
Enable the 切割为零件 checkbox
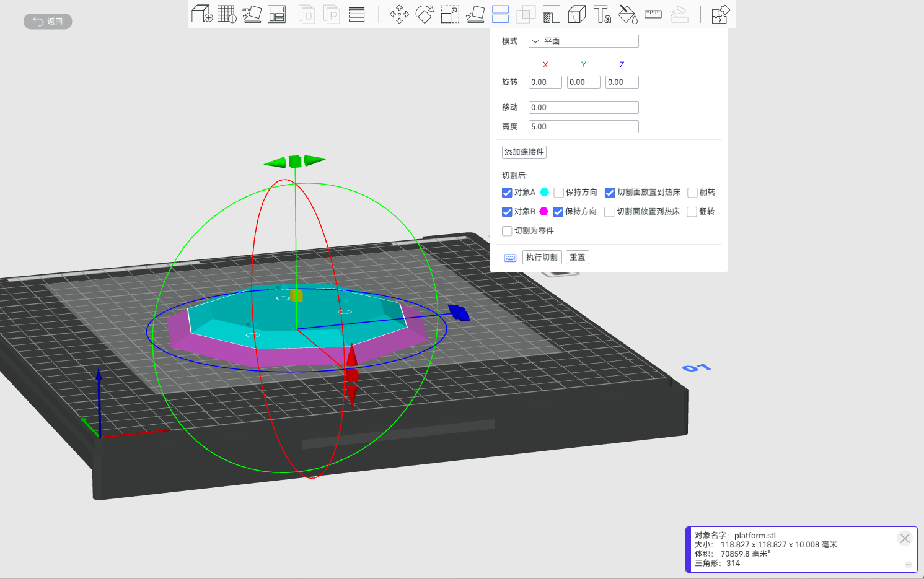click(x=507, y=231)
